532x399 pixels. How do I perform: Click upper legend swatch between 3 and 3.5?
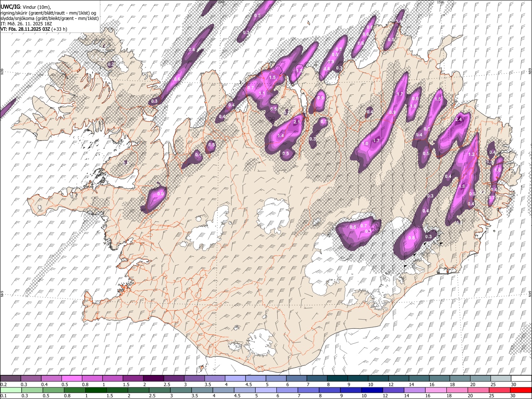coord(194,378)
